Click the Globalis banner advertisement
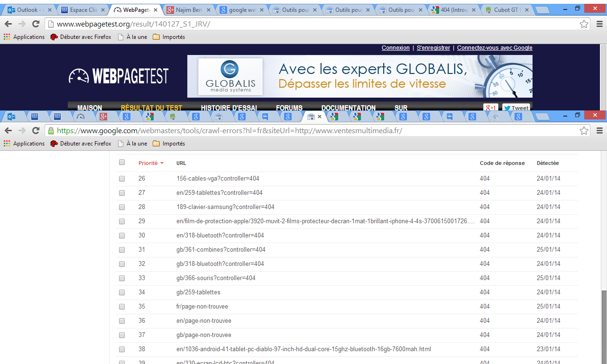The image size is (607, 364). coord(360,76)
